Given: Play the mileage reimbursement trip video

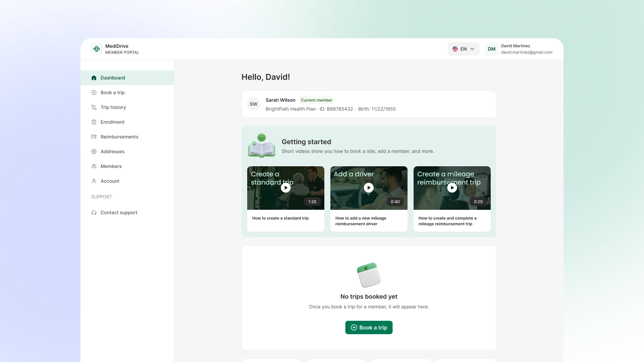Looking at the screenshot, I should 452,188.
